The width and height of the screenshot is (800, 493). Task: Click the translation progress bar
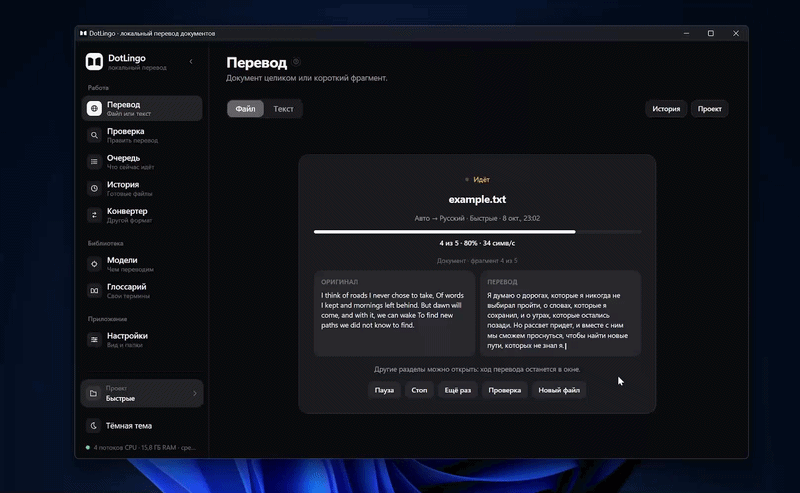[478, 232]
